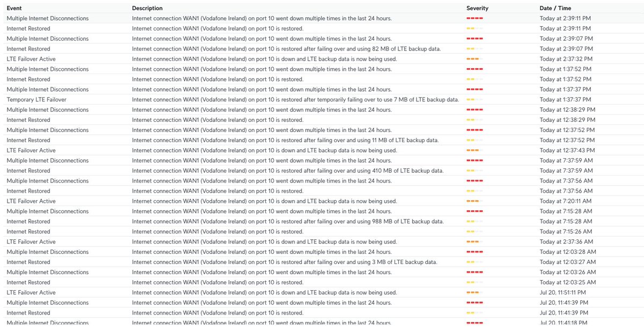Open the description mentioning 82 MB of LTE backup data
The height and width of the screenshot is (330, 644).
point(286,49)
